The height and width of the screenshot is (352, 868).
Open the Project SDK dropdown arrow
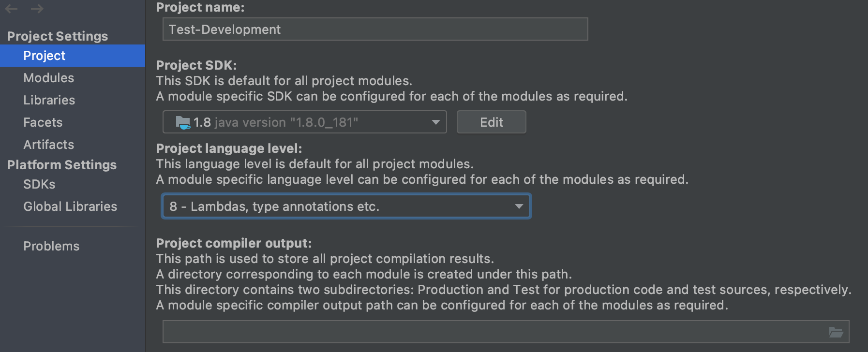[435, 122]
